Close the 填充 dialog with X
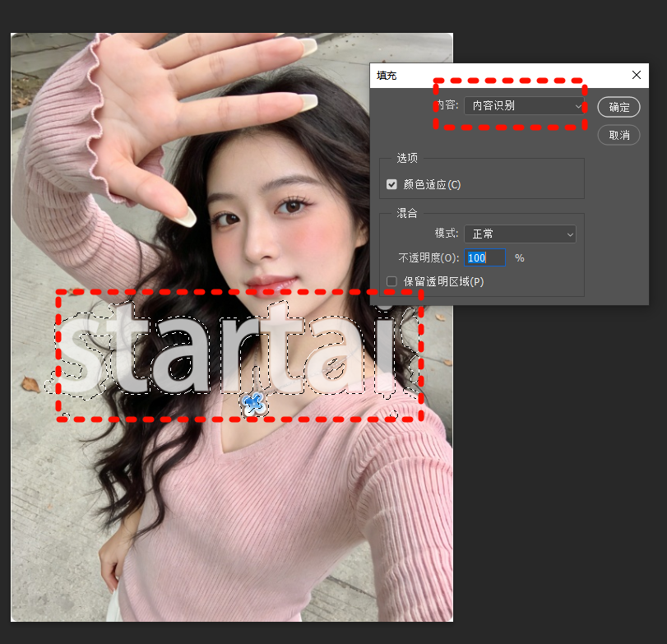The width and height of the screenshot is (667, 644). (636, 75)
